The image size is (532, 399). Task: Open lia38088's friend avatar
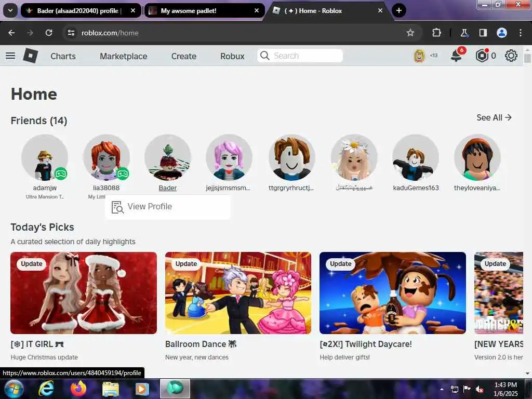pyautogui.click(x=106, y=157)
